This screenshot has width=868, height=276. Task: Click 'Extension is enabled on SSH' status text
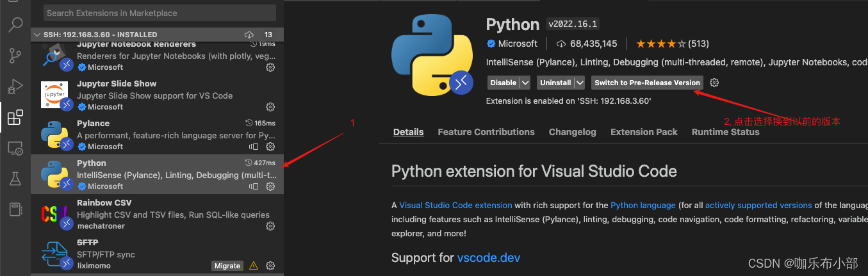569,101
